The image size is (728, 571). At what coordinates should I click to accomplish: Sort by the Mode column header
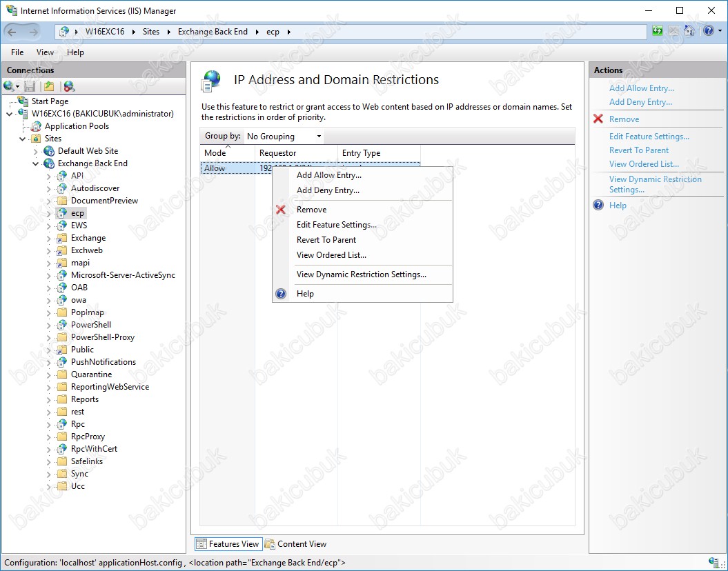[228, 153]
